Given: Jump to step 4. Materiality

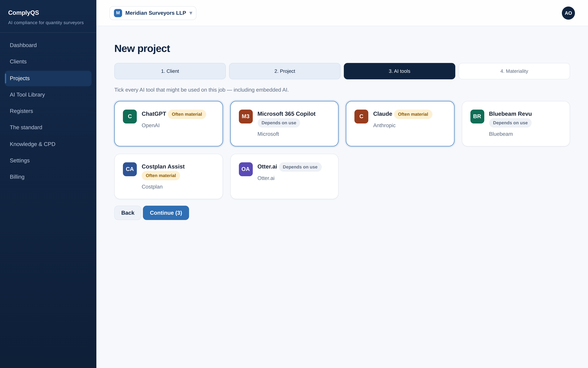Looking at the screenshot, I should coord(514,71).
